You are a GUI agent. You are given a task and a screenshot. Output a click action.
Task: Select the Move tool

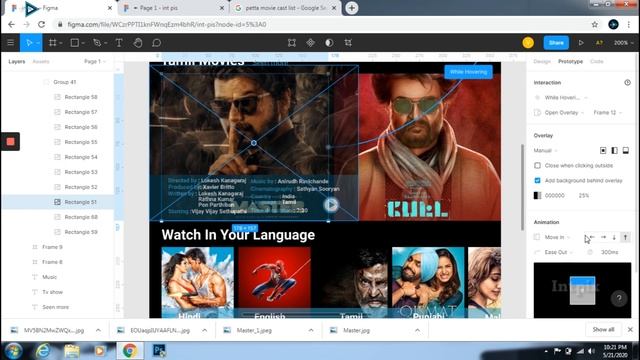(29, 43)
